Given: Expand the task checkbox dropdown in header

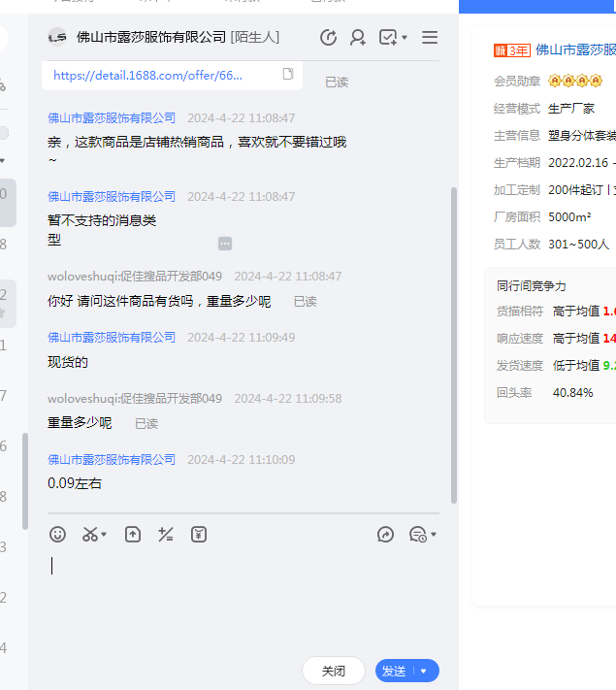Looking at the screenshot, I should pos(405,38).
